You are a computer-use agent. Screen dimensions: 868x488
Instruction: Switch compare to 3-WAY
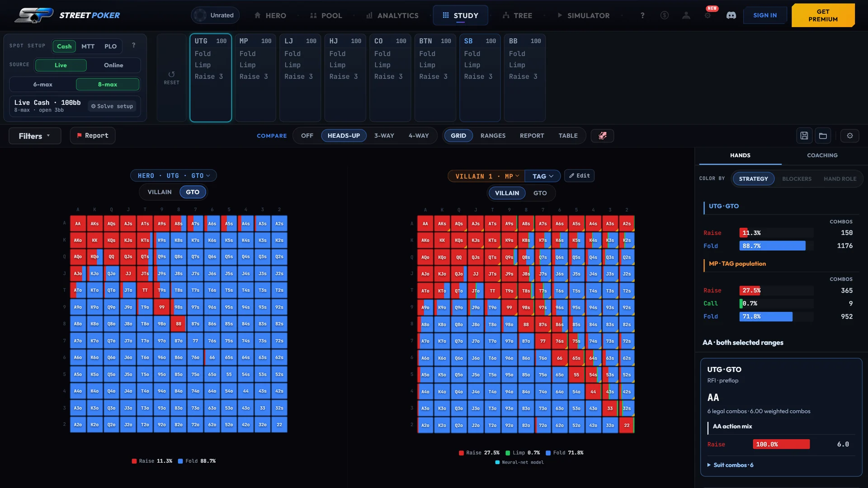point(384,136)
